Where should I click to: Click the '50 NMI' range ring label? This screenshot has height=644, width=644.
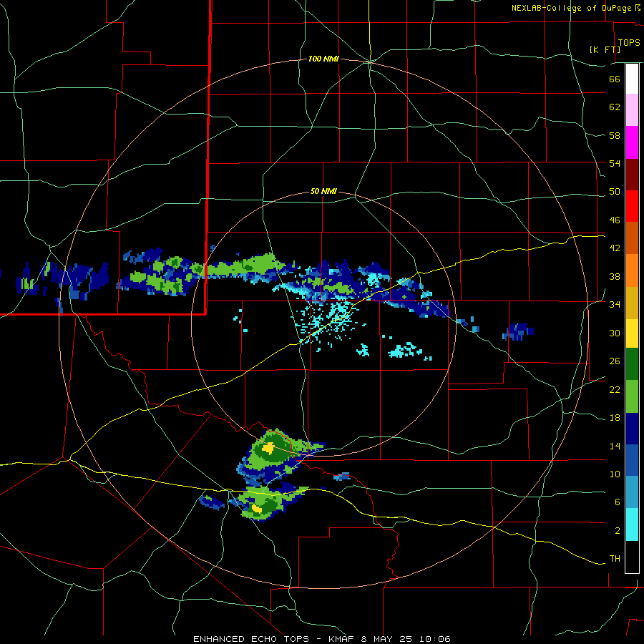pos(323,191)
